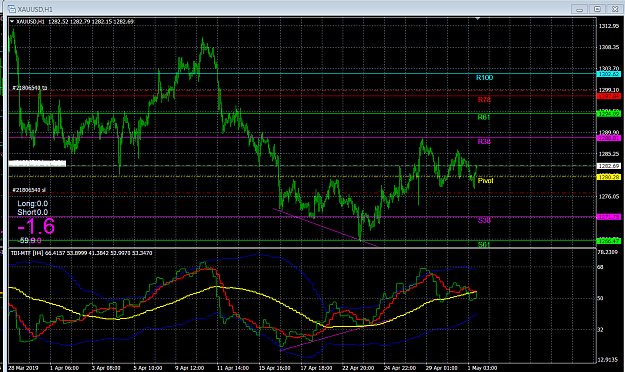Click the 5 Apr 10:00 time label
This screenshot has width=625, height=372.
coord(147,368)
